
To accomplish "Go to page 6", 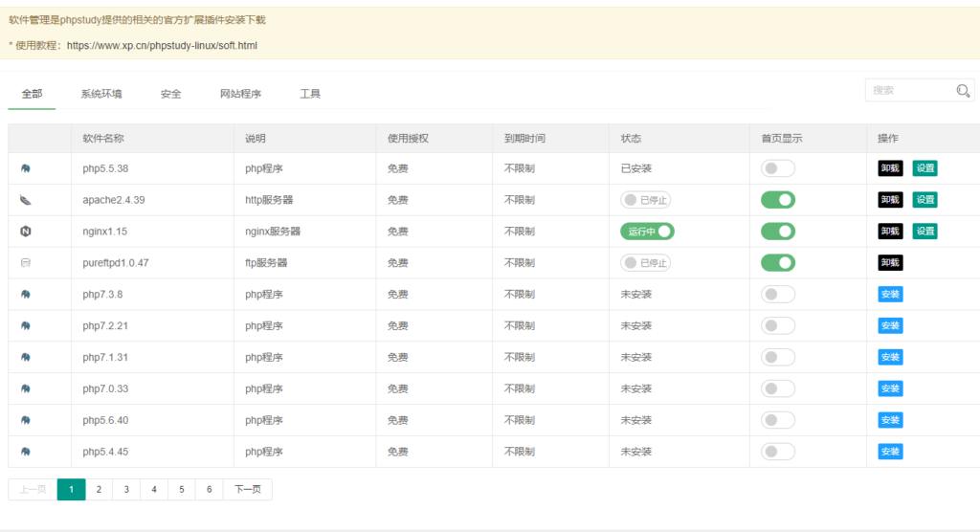I will [x=209, y=490].
